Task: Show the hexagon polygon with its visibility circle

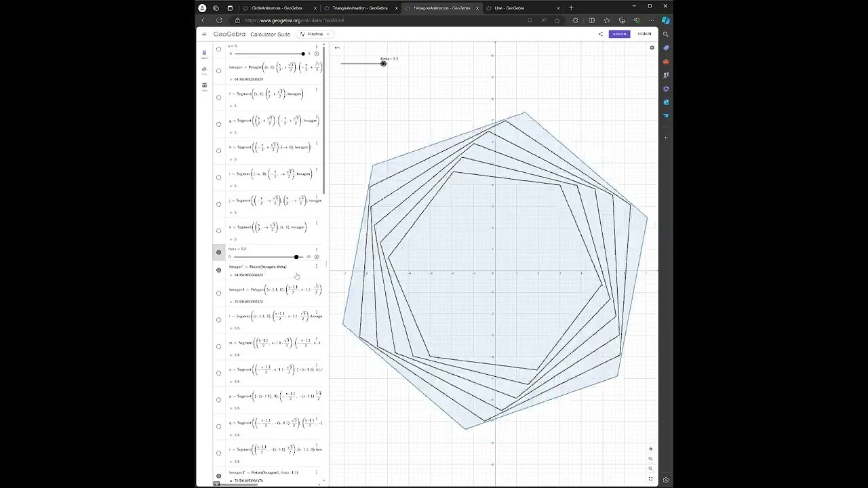Action: click(218, 70)
